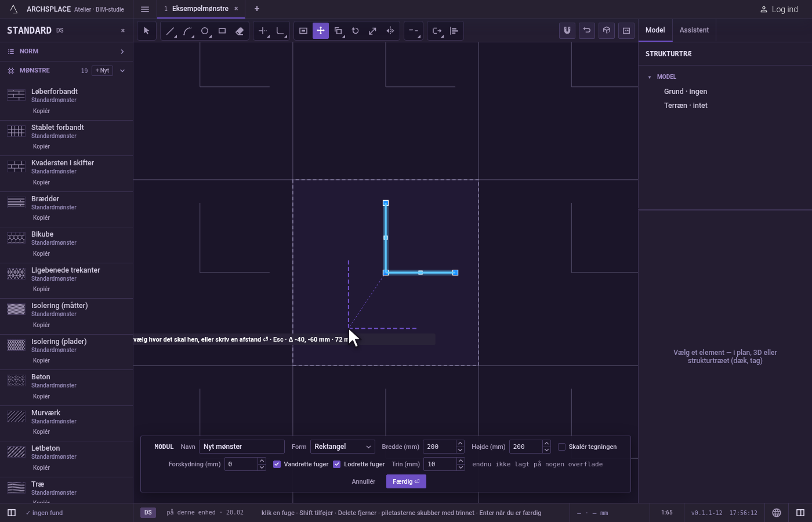This screenshot has width=812, height=522.
Task: Click the Forskydning (mm) input
Action: pos(241,464)
